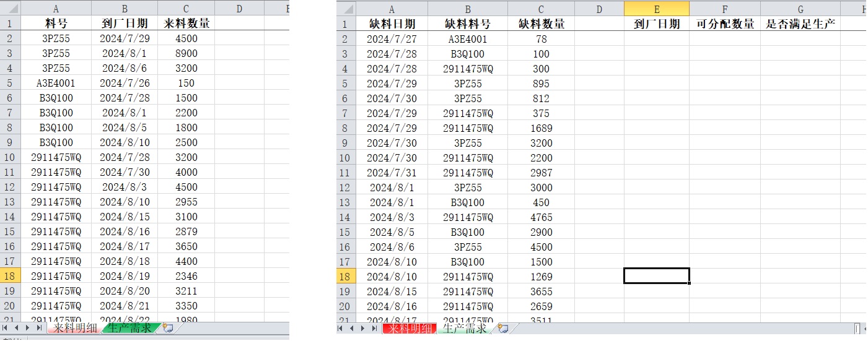Select shortage quantity 1689 cell
The image size is (868, 341).
(541, 127)
